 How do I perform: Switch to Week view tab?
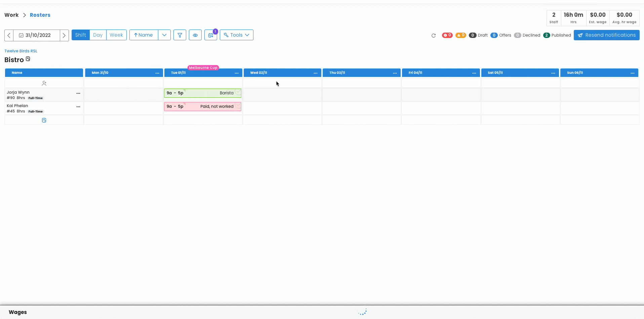click(116, 35)
